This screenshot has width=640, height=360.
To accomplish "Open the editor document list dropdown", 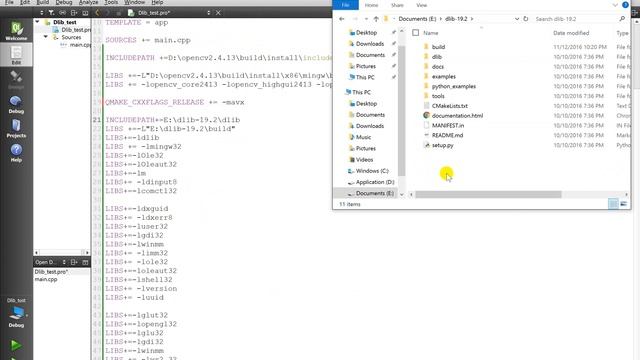I will pyautogui.click(x=208, y=13).
